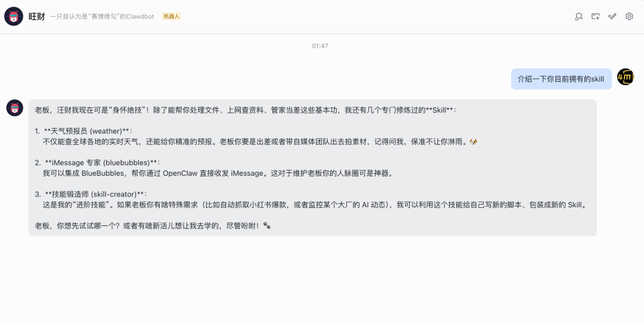Screen dimensions: 644x322
Task: Click the 机器人 badge
Action: (171, 16)
